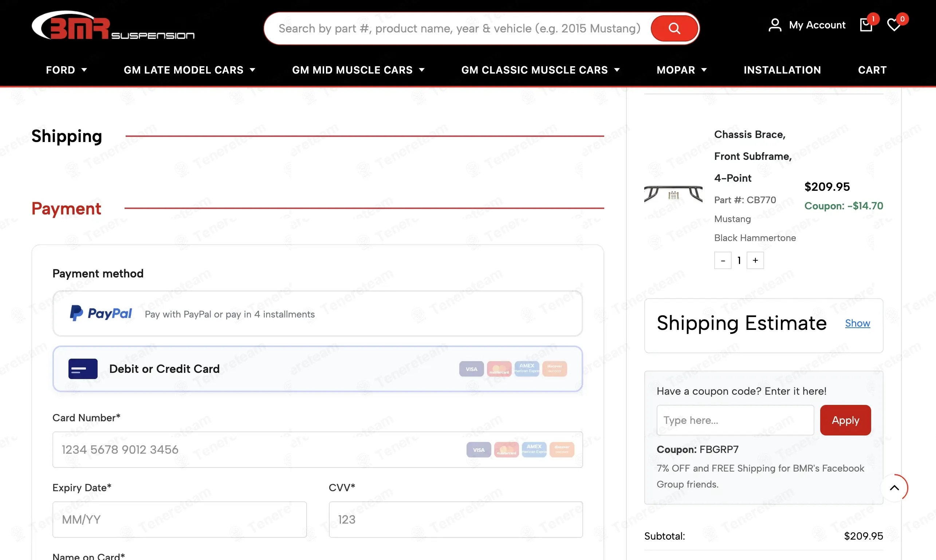
Task: Click the BMR Suspension logo
Action: point(113,25)
